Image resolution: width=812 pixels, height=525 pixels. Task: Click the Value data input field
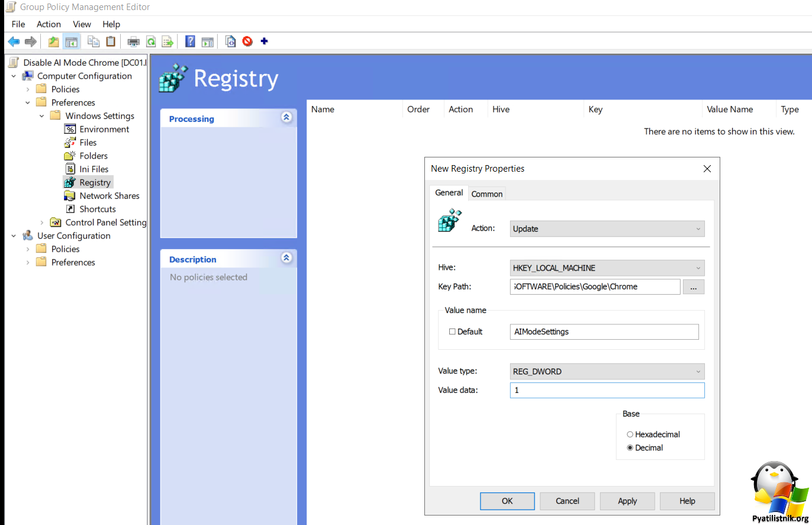point(607,391)
